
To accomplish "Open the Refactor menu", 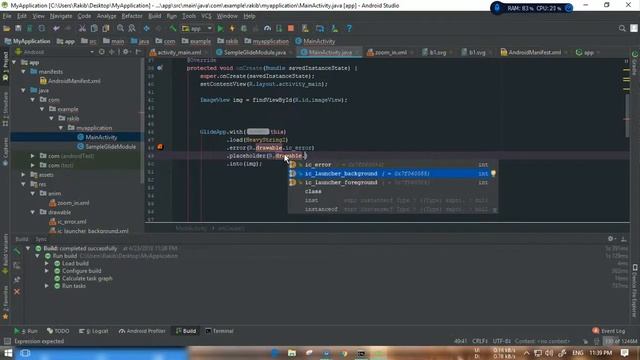I will coord(132,16).
